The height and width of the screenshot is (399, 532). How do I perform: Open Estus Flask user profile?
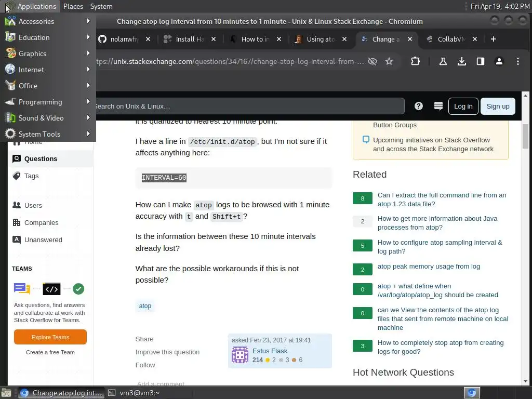[270, 351]
